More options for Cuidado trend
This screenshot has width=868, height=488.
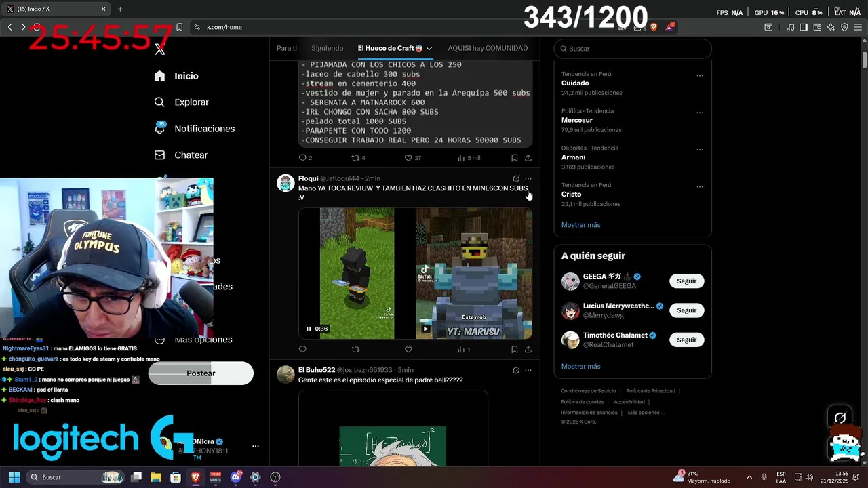point(700,76)
